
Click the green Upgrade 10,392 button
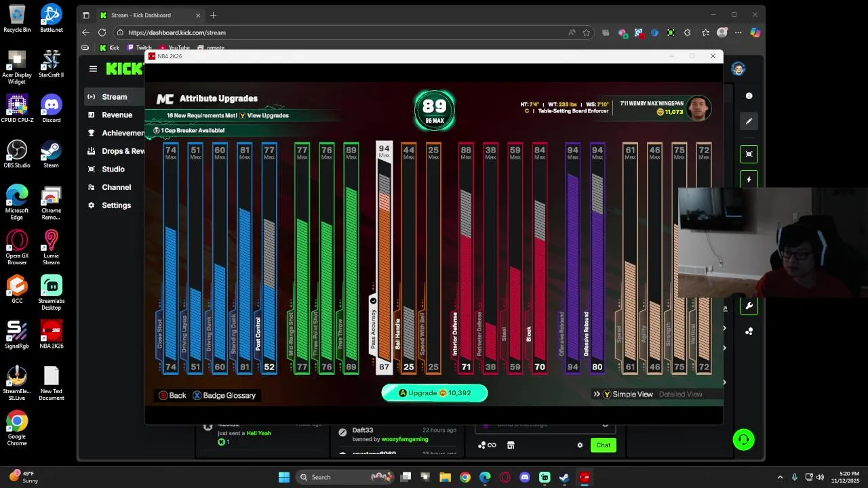(435, 393)
